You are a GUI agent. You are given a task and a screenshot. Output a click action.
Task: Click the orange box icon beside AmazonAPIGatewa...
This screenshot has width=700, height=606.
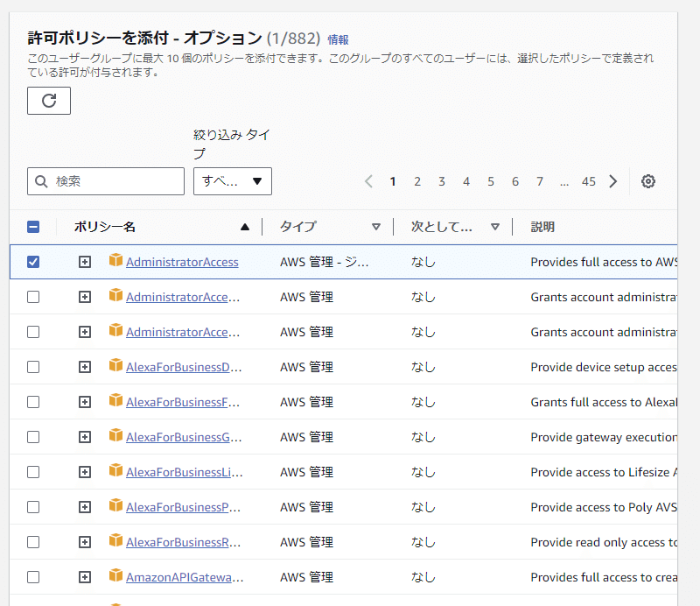(x=115, y=575)
